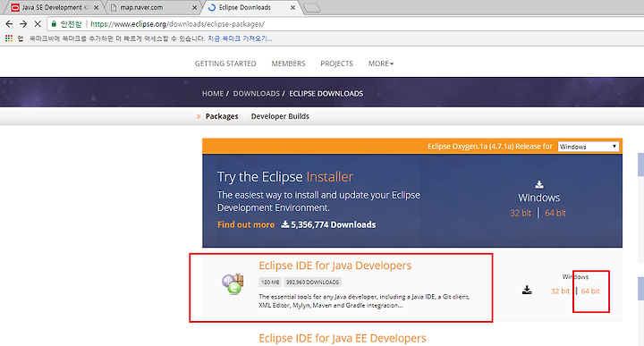Click the Find out more link
The image size is (644, 346).
pos(246,224)
